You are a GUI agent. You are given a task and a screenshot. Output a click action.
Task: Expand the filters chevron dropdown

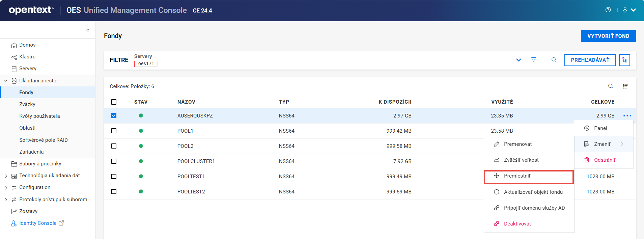519,60
